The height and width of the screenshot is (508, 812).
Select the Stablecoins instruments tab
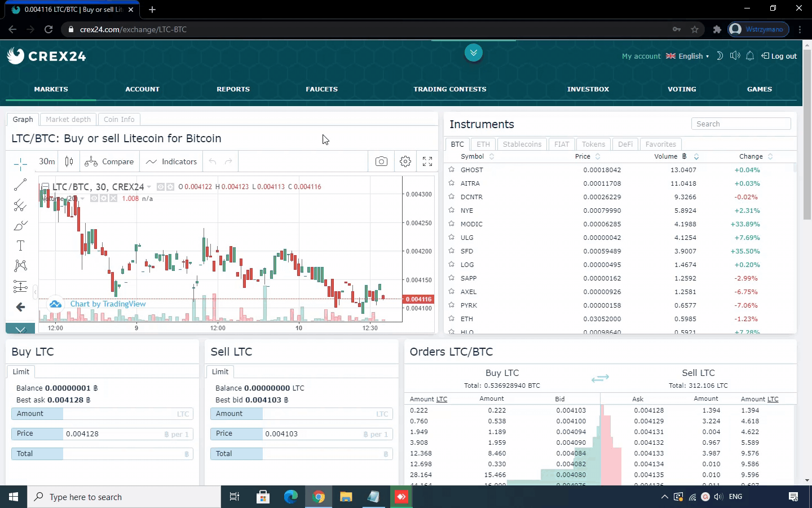point(522,144)
